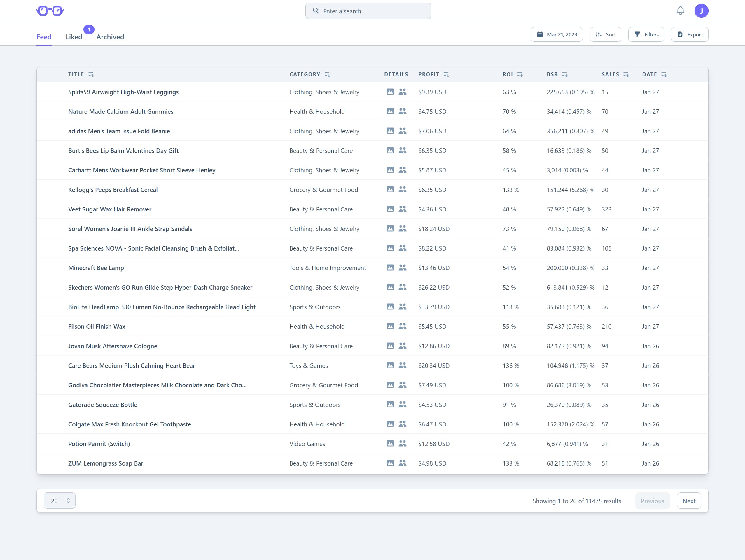Screen dimensions: 745x560
Task: Open Skechers Women's GO Run Glide Step sneaker
Action: (160, 287)
